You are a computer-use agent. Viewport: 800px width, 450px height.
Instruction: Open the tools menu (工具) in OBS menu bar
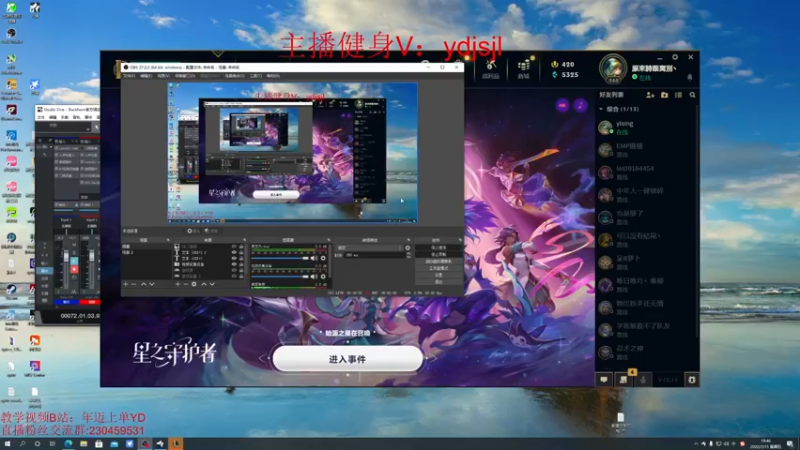tap(256, 76)
